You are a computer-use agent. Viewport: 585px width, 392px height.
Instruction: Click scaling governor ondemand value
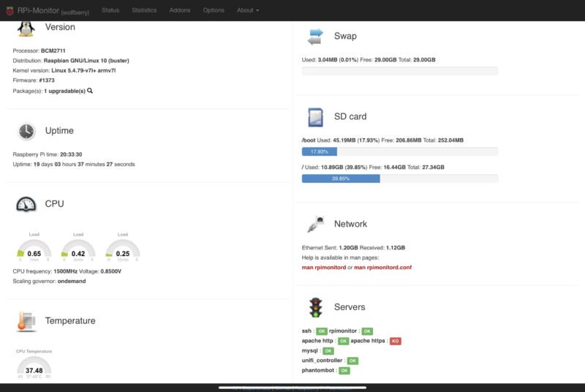tap(72, 282)
